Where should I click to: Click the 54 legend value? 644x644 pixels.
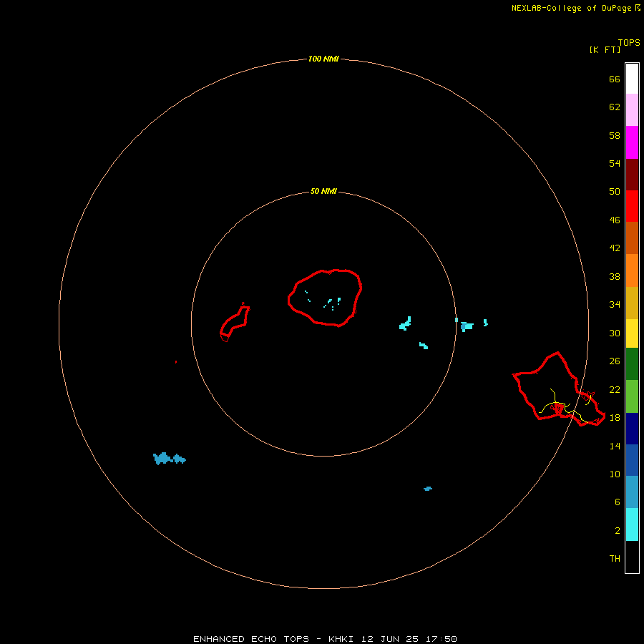615,163
